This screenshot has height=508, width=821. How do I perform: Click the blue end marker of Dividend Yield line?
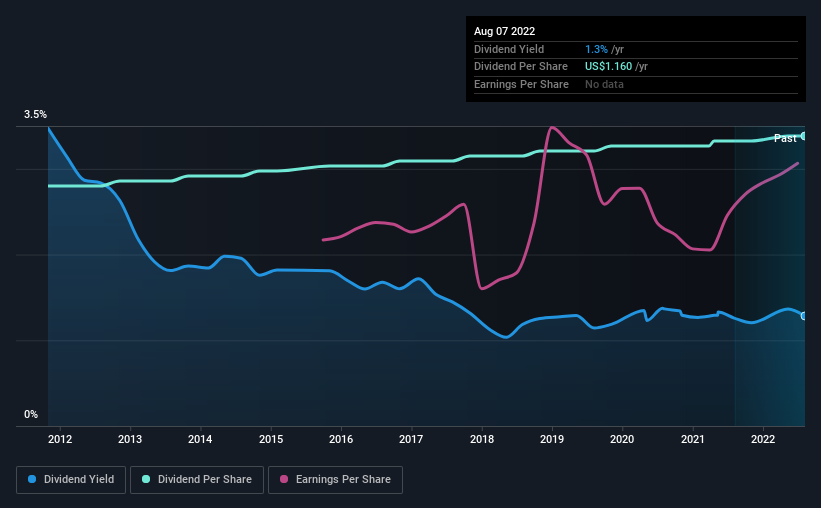(x=804, y=316)
